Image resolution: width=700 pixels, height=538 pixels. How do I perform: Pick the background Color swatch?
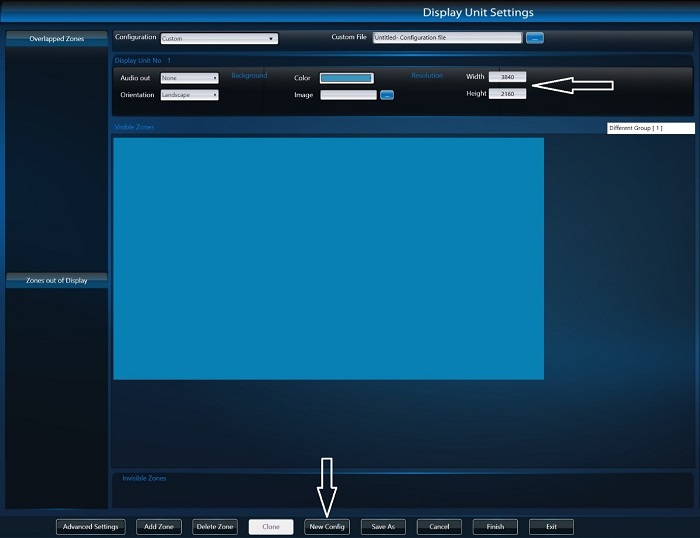[346, 78]
